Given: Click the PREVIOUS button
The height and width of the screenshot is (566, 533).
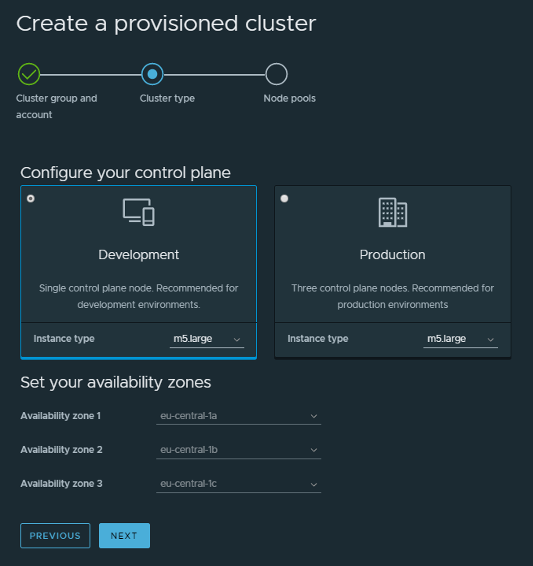Looking at the screenshot, I should point(55,536).
